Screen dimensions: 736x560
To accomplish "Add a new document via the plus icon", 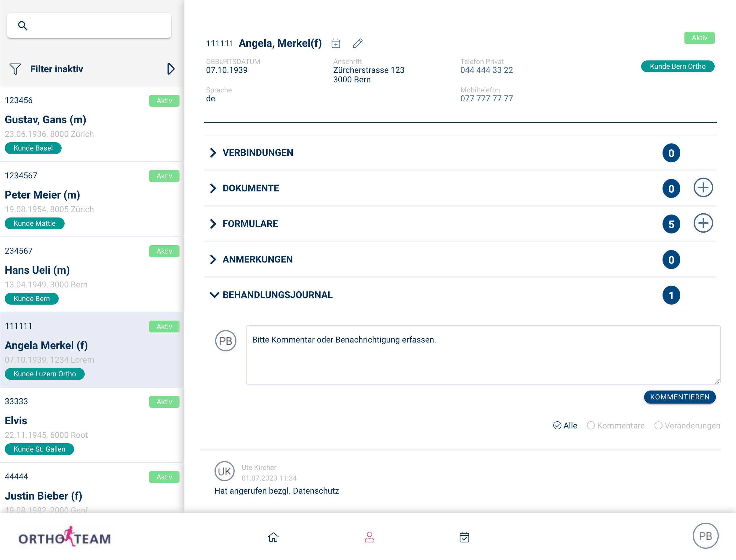I will [703, 188].
